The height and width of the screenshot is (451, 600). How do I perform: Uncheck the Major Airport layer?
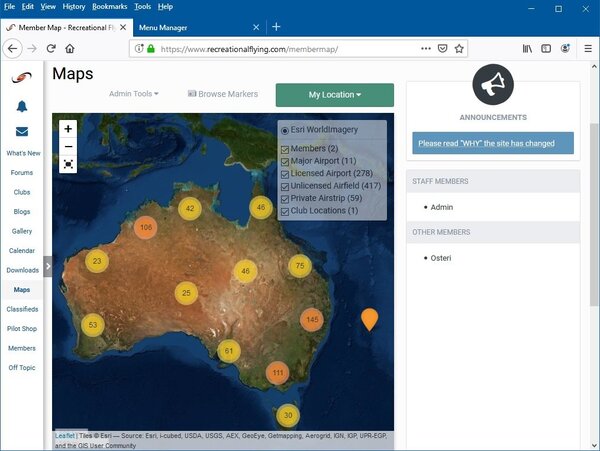pyautogui.click(x=285, y=161)
